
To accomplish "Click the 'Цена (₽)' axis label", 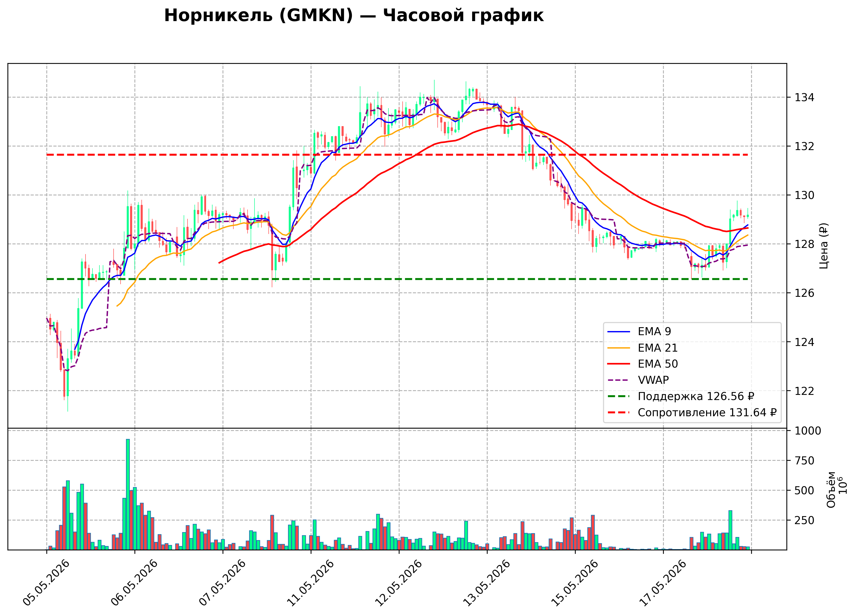I will pos(824,246).
